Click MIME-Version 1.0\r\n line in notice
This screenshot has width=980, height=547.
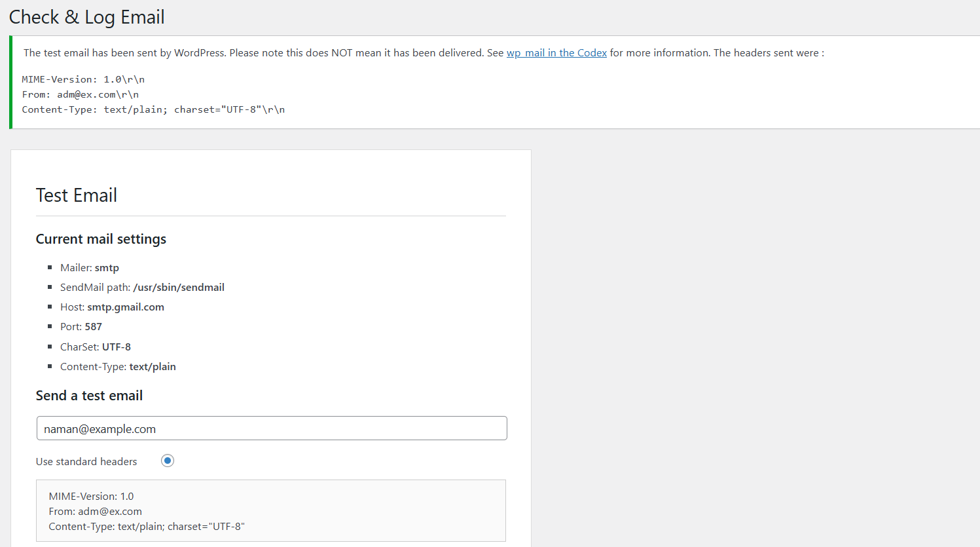click(x=83, y=79)
